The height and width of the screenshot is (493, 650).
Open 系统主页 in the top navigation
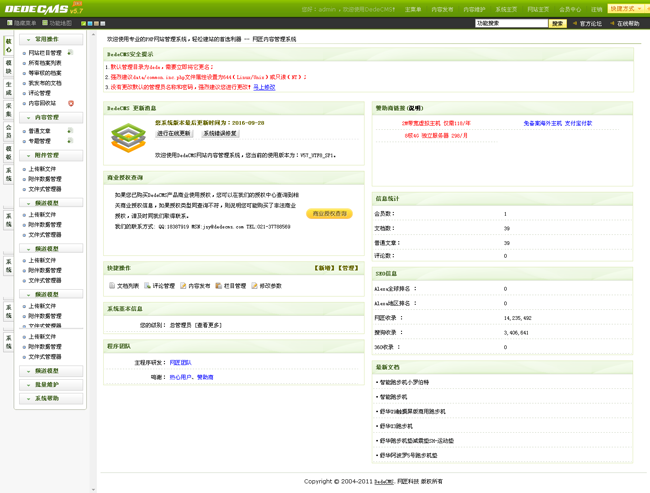(x=506, y=10)
